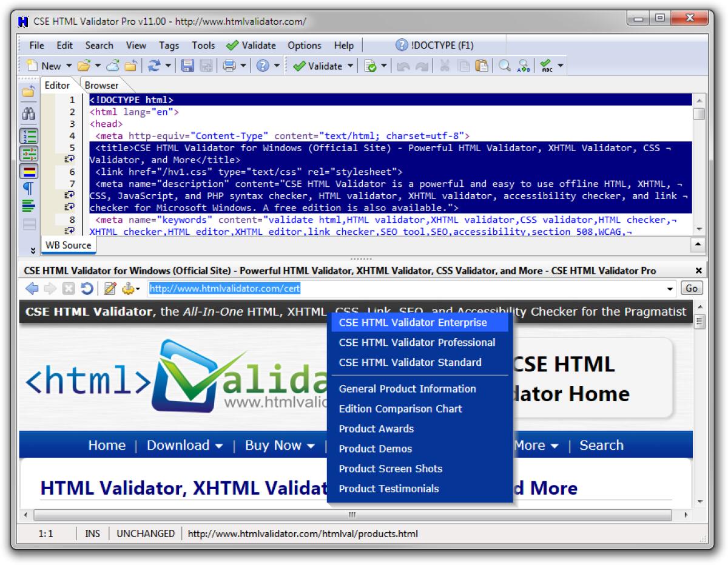Click the browser back arrow icon
Image resolution: width=728 pixels, height=565 pixels.
click(x=31, y=288)
